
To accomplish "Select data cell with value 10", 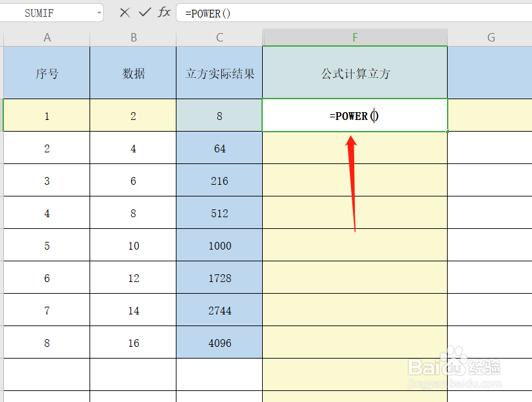I will (134, 245).
